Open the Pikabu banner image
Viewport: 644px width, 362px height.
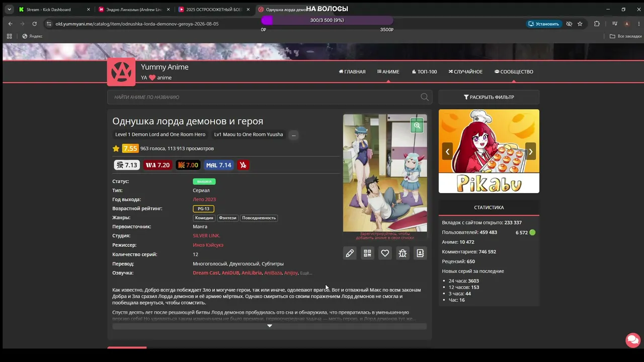489,151
